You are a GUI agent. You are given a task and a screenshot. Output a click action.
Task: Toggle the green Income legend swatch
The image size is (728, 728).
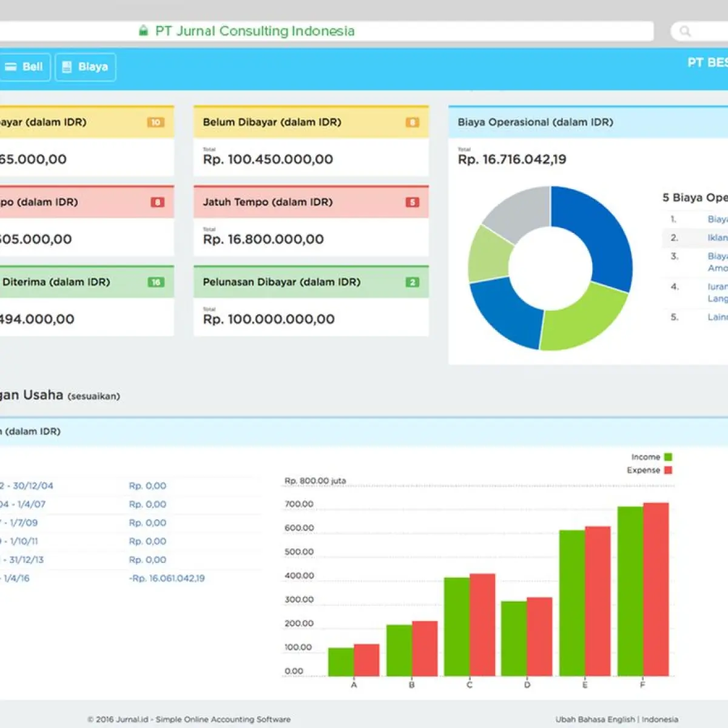(x=668, y=457)
